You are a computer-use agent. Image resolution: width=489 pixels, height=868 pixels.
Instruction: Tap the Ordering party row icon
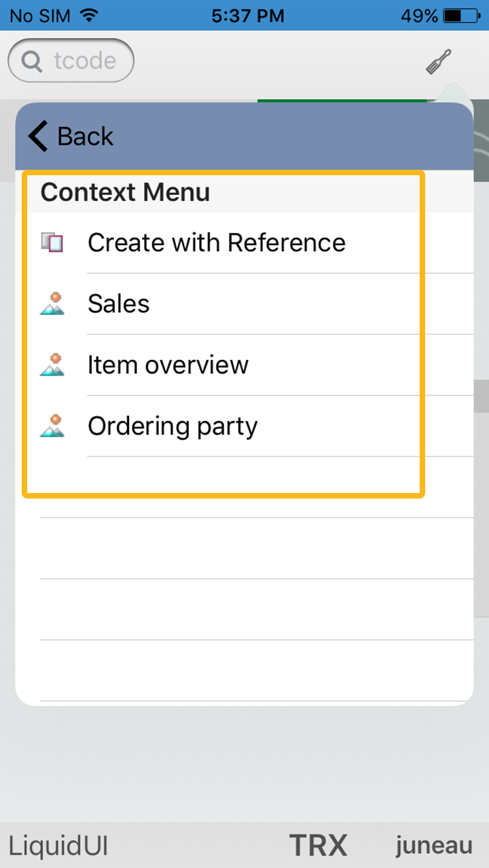[x=52, y=426]
